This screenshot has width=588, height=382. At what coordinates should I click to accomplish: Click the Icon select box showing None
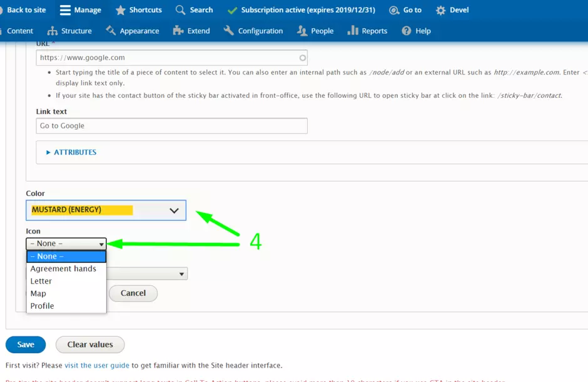[66, 244]
